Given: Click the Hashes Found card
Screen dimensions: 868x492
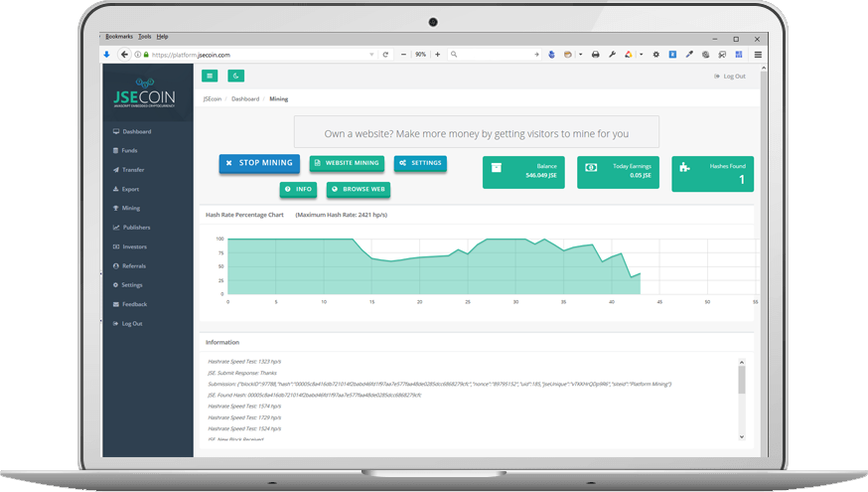Looking at the screenshot, I should click(712, 174).
